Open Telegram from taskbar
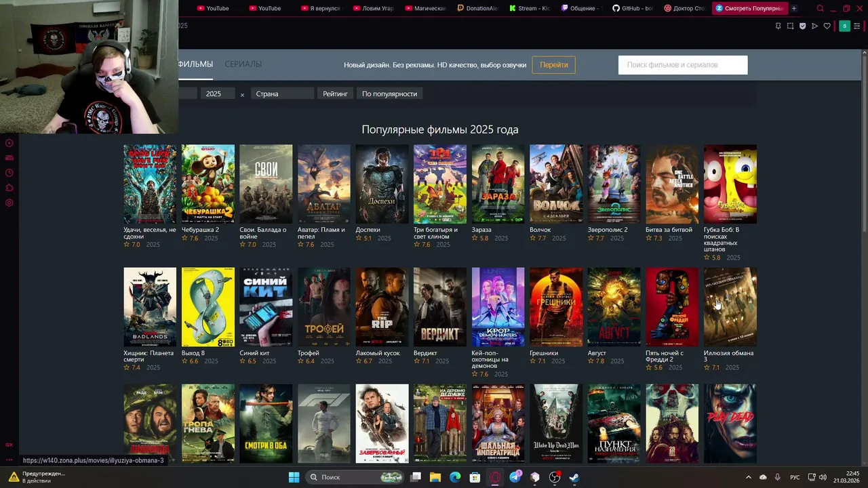 coord(515,477)
